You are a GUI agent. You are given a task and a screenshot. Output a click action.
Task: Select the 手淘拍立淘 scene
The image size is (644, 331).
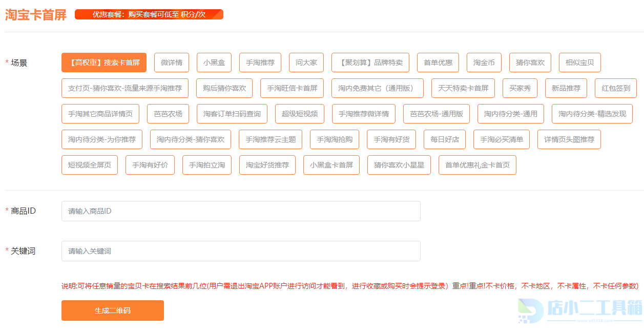207,165
